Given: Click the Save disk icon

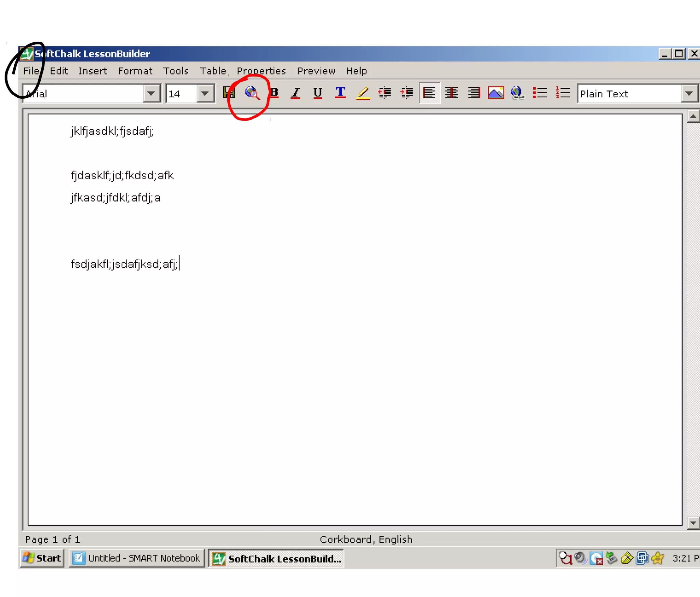Looking at the screenshot, I should (x=229, y=93).
